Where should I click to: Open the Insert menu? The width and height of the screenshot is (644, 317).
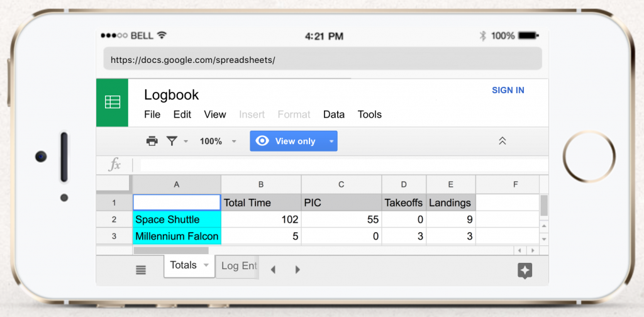252,114
